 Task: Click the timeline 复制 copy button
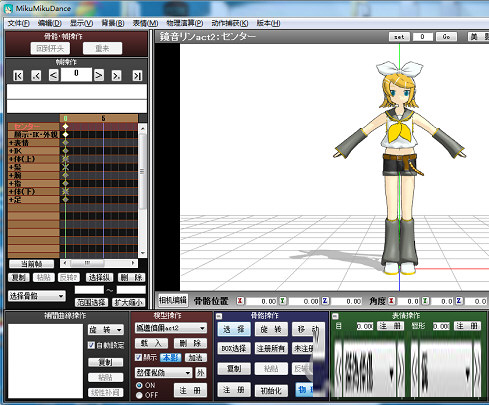(x=19, y=277)
